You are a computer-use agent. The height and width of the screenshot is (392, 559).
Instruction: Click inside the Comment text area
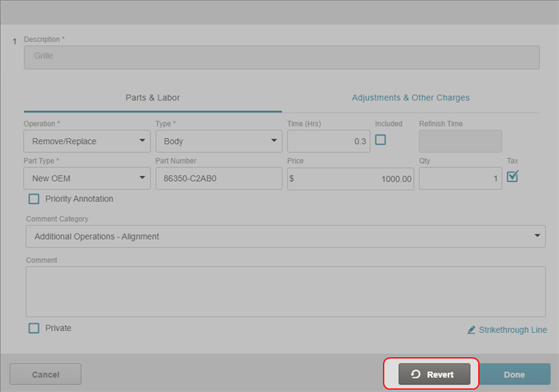(x=285, y=291)
